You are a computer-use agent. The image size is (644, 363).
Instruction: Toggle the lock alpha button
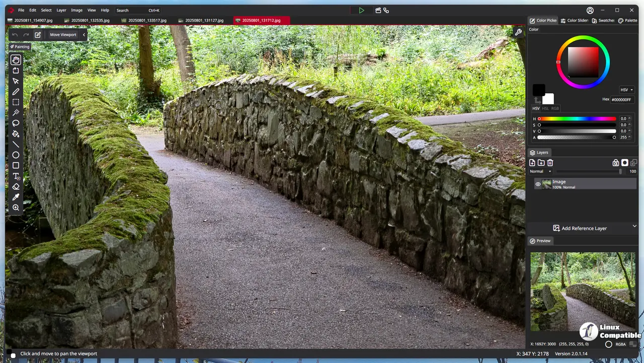[615, 163]
